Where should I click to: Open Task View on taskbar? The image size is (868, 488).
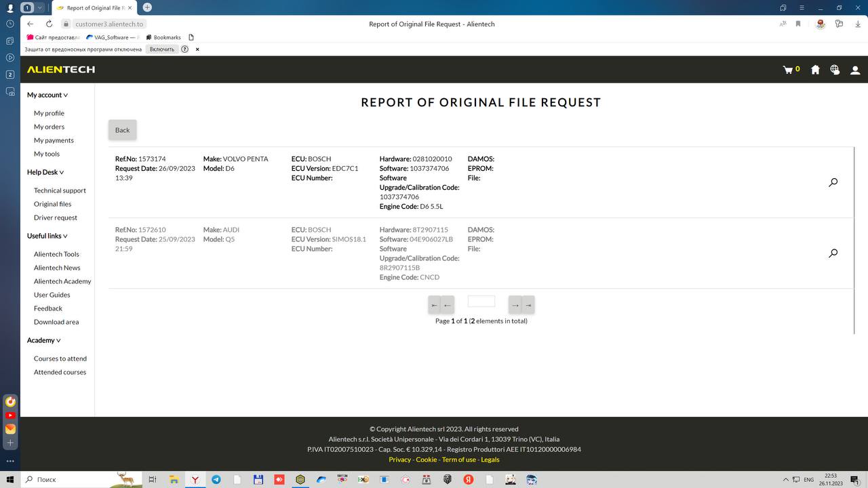click(x=153, y=479)
